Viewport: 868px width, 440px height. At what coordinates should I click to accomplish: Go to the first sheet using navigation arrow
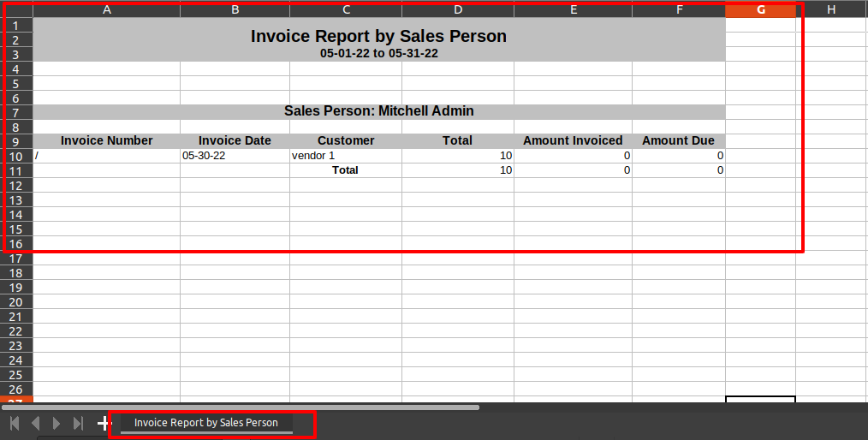(15, 424)
